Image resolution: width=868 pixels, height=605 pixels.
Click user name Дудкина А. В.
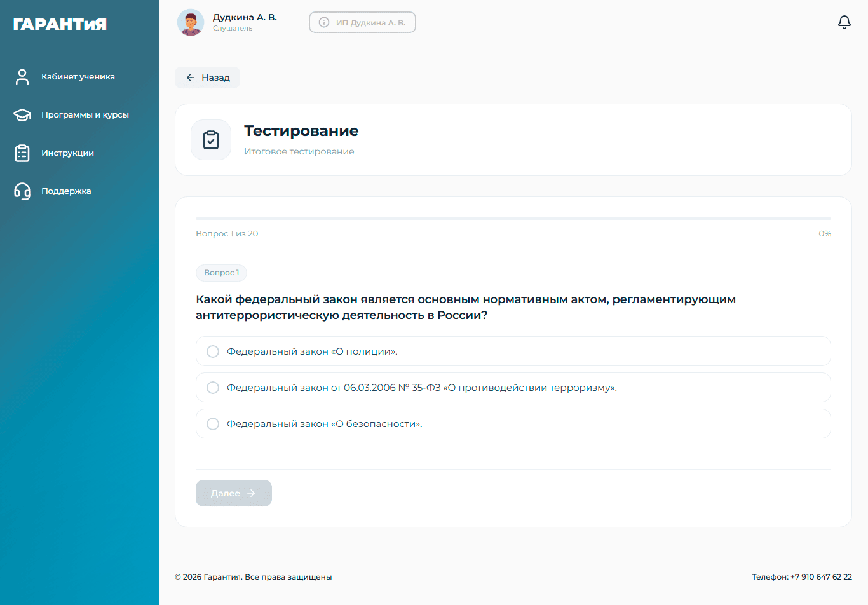245,17
